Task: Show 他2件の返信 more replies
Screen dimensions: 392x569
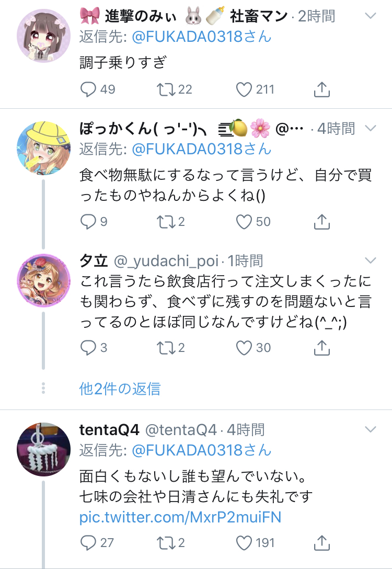Action: 120,389
